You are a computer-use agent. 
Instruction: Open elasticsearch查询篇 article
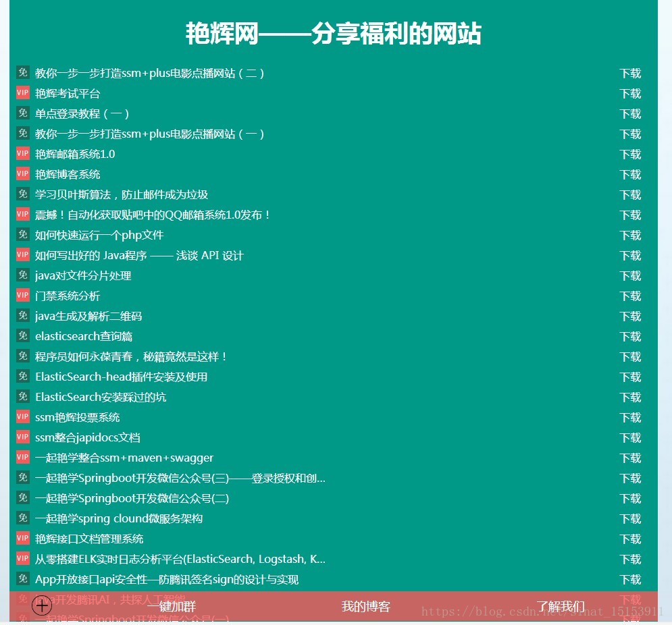tap(84, 336)
